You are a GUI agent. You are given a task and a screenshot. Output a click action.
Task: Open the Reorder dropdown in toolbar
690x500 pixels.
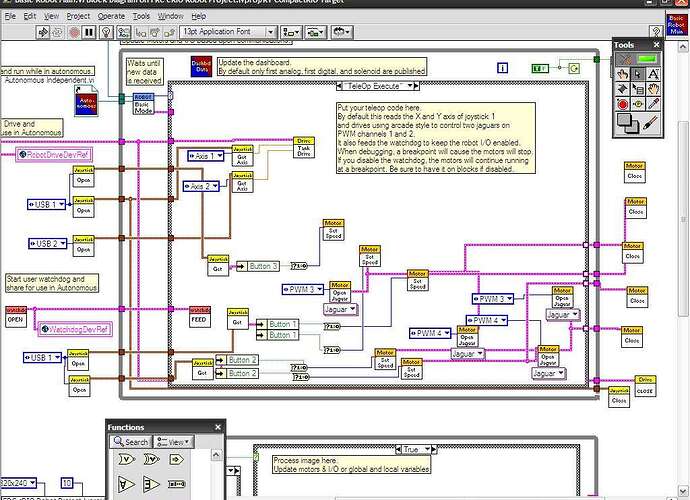342,32
